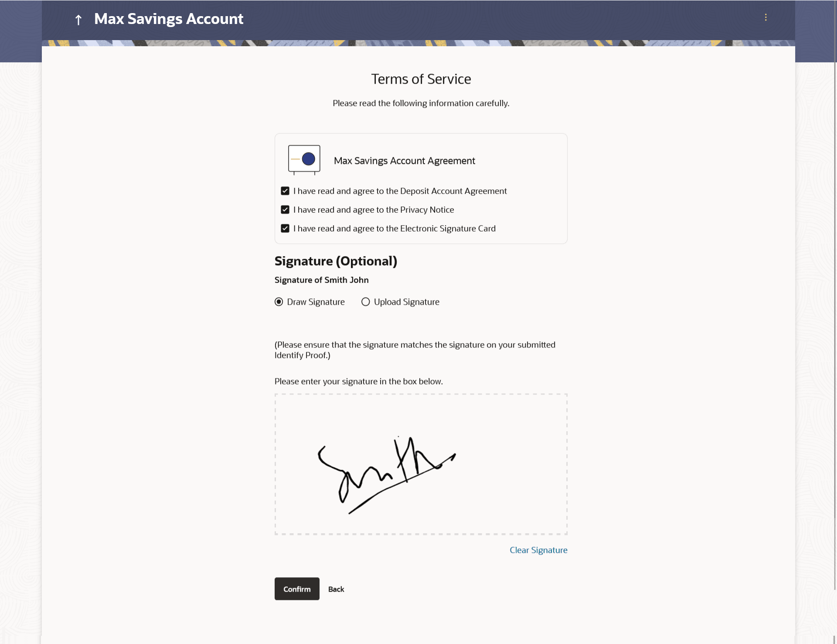837x644 pixels.
Task: Click the up arrow icon in header
Action: pyautogui.click(x=78, y=20)
